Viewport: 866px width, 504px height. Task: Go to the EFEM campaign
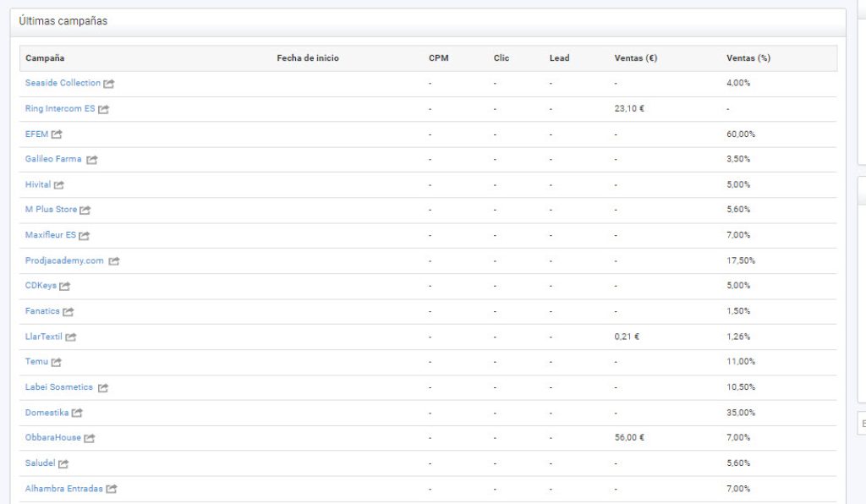coord(36,134)
